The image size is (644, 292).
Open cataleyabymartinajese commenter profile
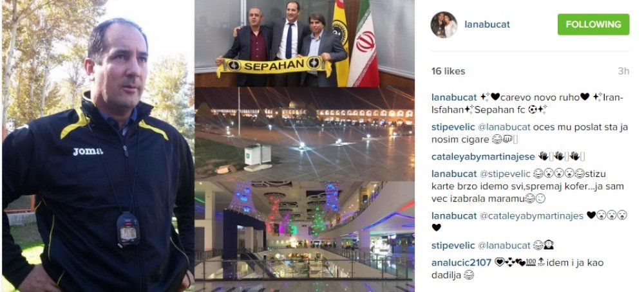pos(483,156)
